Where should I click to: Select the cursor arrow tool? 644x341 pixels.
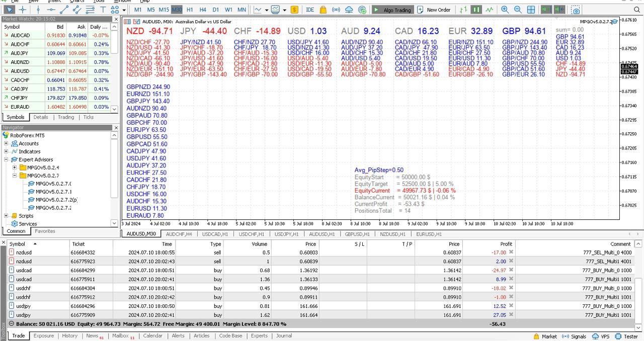pos(10,10)
